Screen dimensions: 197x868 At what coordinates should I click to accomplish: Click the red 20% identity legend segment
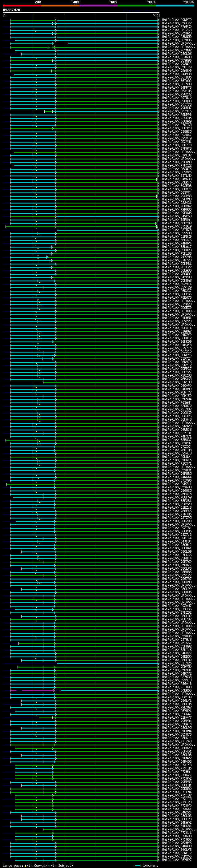[22, 6]
